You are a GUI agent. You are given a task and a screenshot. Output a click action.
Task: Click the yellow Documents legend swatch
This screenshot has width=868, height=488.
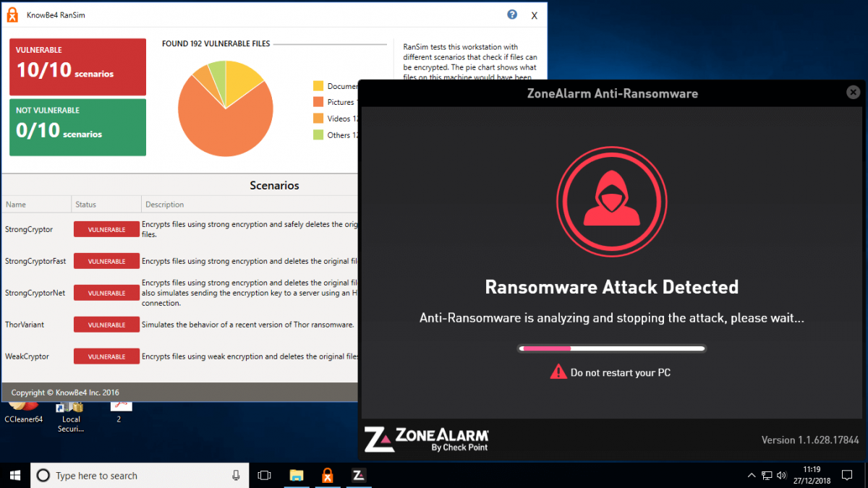point(319,85)
